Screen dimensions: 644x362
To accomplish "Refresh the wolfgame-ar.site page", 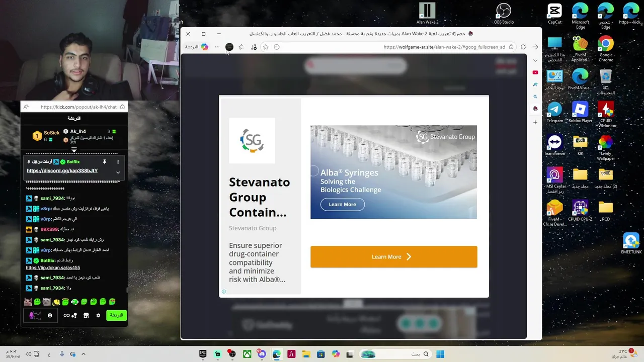I will (x=523, y=47).
